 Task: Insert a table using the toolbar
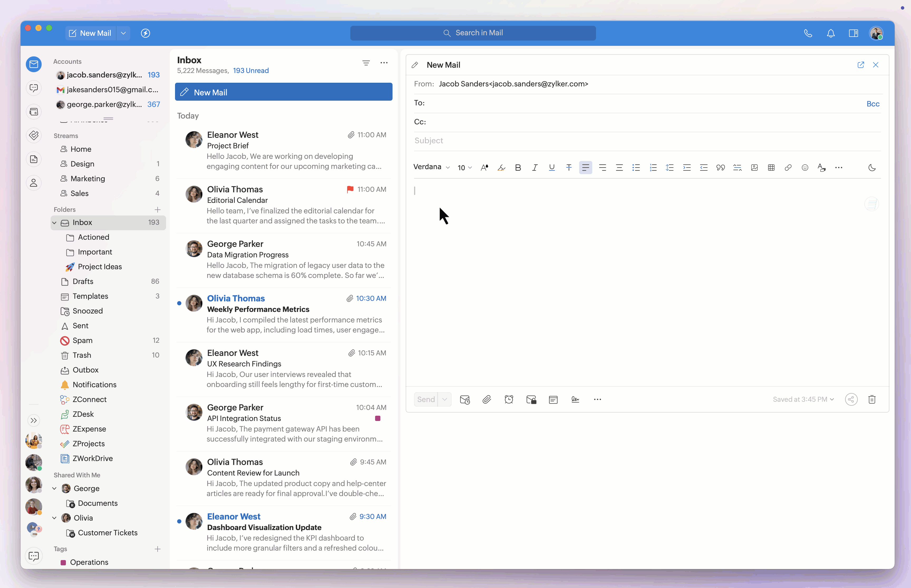click(x=771, y=167)
